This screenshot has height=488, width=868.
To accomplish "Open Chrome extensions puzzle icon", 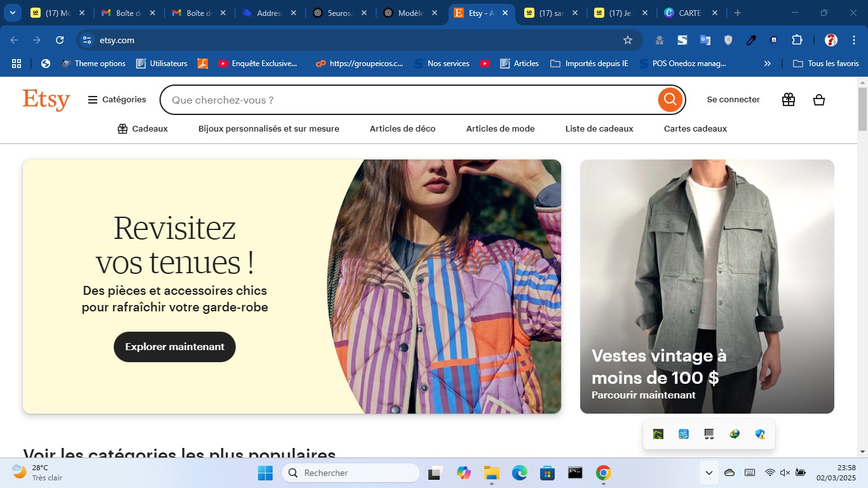I will (797, 40).
